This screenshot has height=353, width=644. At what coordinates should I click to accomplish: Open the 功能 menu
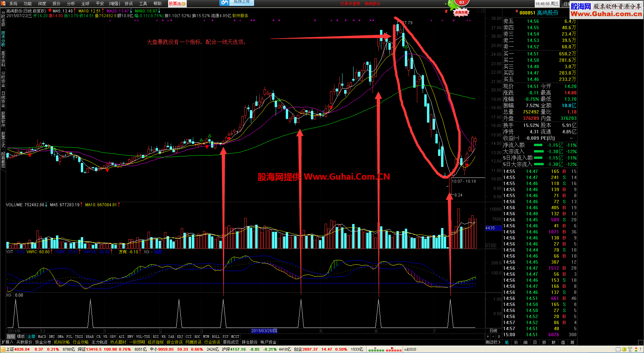28,4
